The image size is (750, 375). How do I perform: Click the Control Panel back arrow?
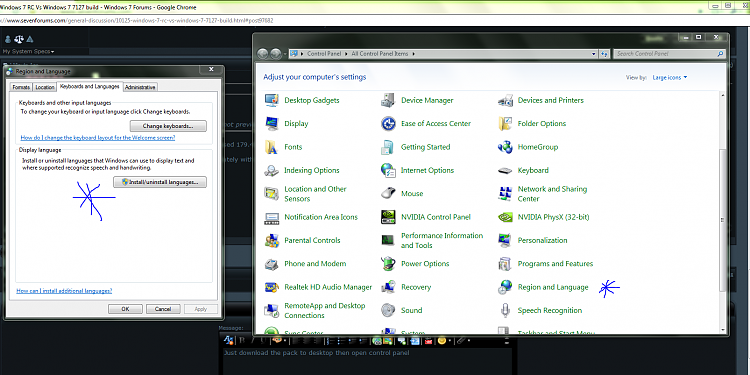coord(263,54)
